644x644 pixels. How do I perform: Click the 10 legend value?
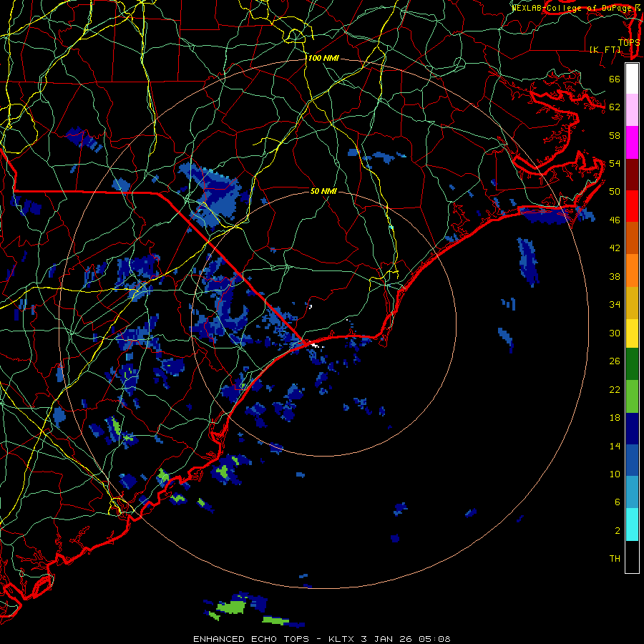coord(615,474)
